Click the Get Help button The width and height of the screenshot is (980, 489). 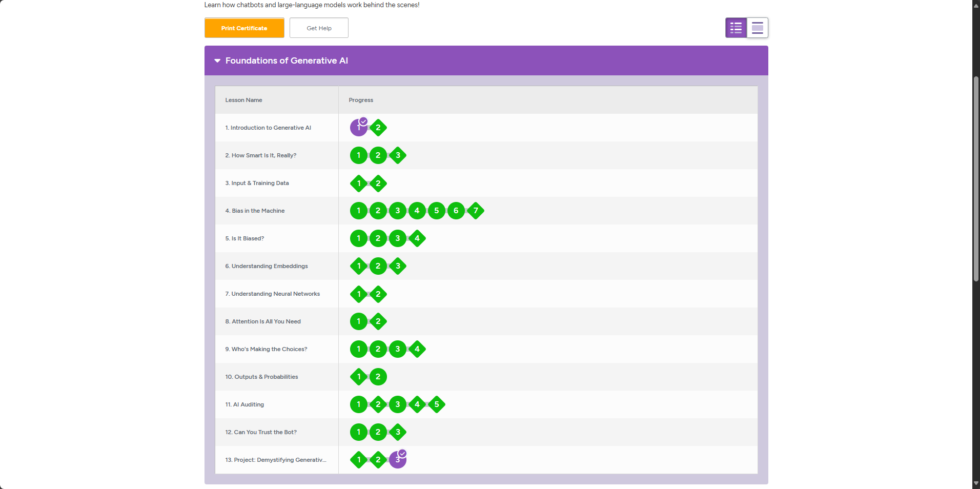click(x=319, y=28)
